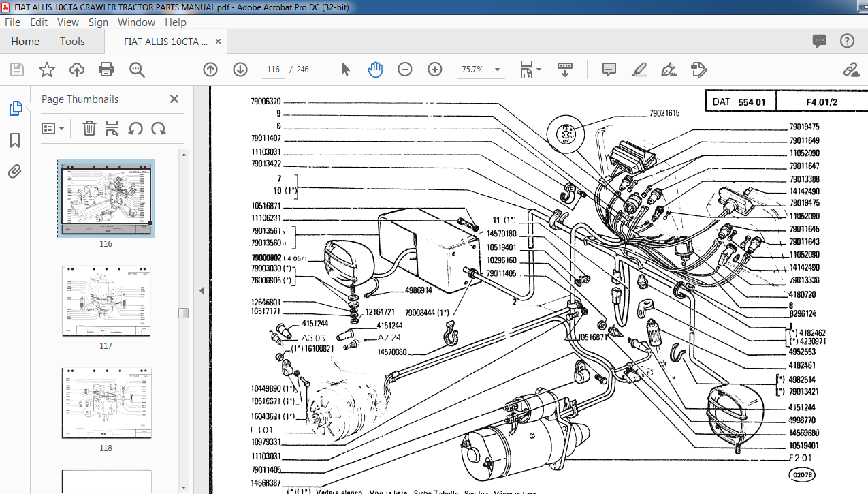Click the page number input field

[274, 70]
